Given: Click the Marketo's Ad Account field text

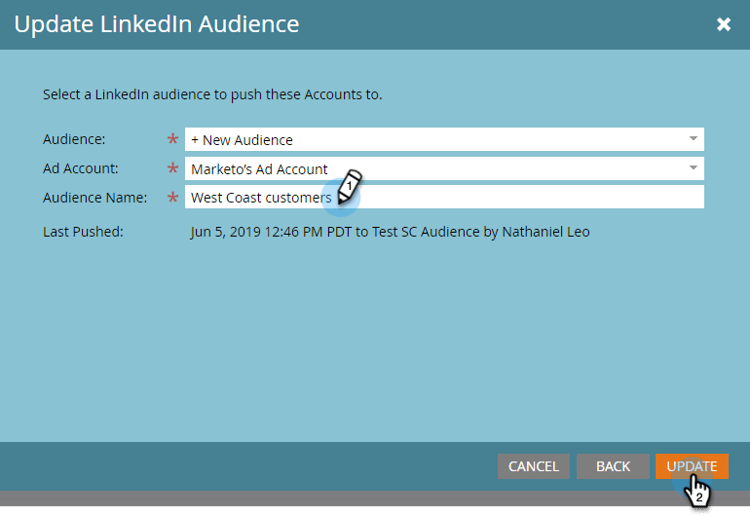Looking at the screenshot, I should [259, 169].
